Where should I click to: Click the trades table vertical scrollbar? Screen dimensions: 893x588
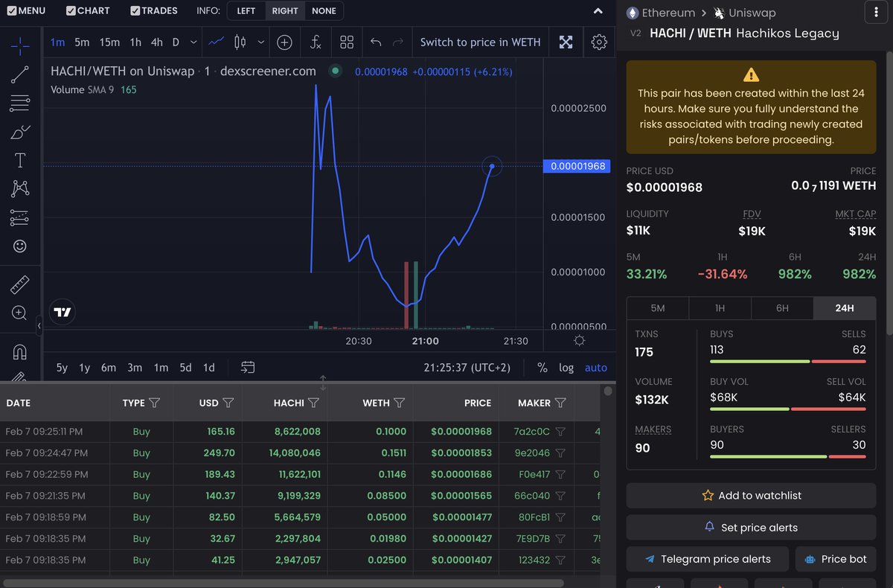pyautogui.click(x=608, y=391)
